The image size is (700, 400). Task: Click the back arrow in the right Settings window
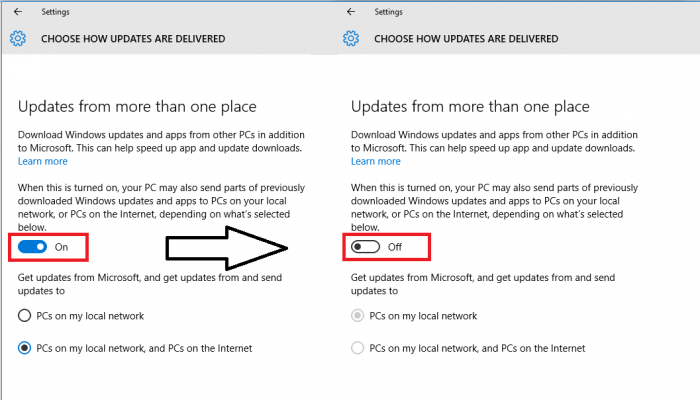350,12
